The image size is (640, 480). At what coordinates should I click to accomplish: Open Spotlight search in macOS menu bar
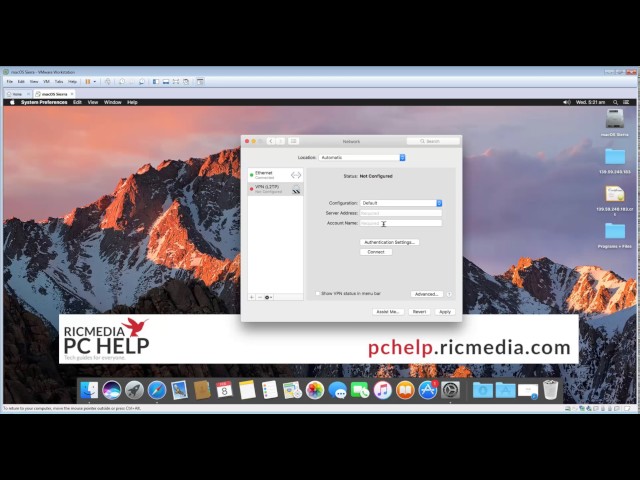tap(615, 102)
